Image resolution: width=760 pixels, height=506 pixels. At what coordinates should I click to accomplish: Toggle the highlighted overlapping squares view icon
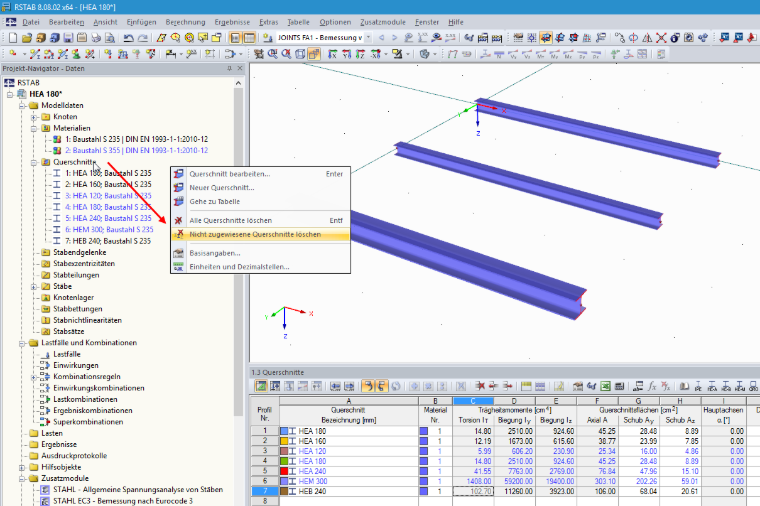coord(314,54)
